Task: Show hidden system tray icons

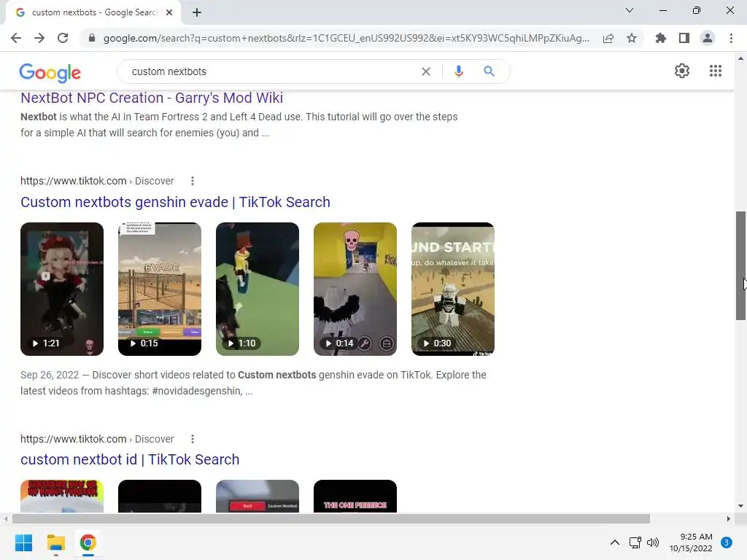Action: pyautogui.click(x=615, y=542)
